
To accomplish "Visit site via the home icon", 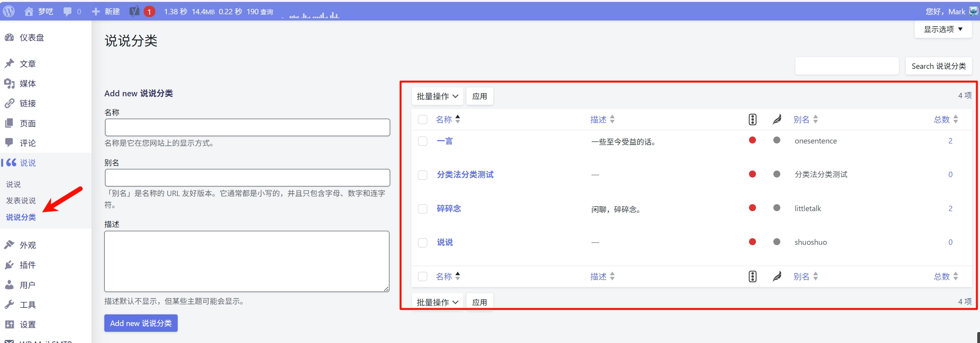I will [29, 12].
